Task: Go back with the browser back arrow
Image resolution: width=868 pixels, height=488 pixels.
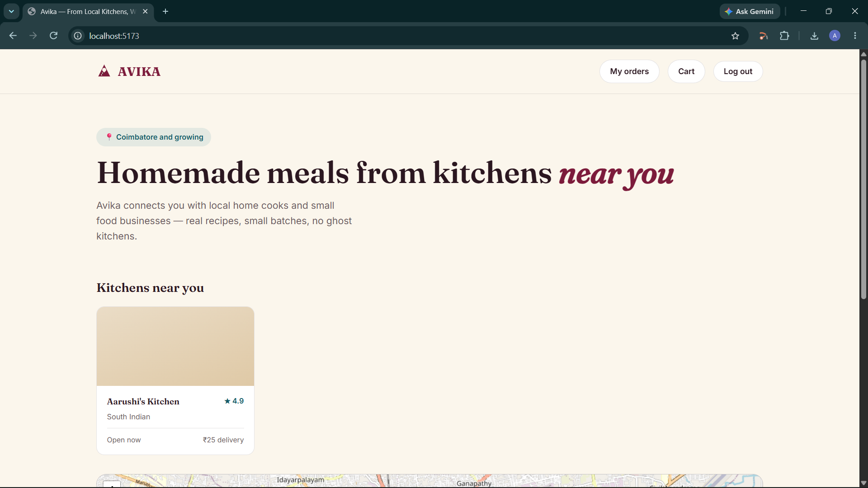Action: [13, 36]
